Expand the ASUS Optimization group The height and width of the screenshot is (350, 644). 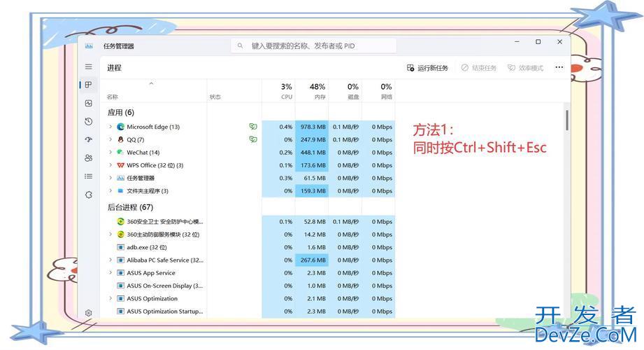(x=110, y=299)
